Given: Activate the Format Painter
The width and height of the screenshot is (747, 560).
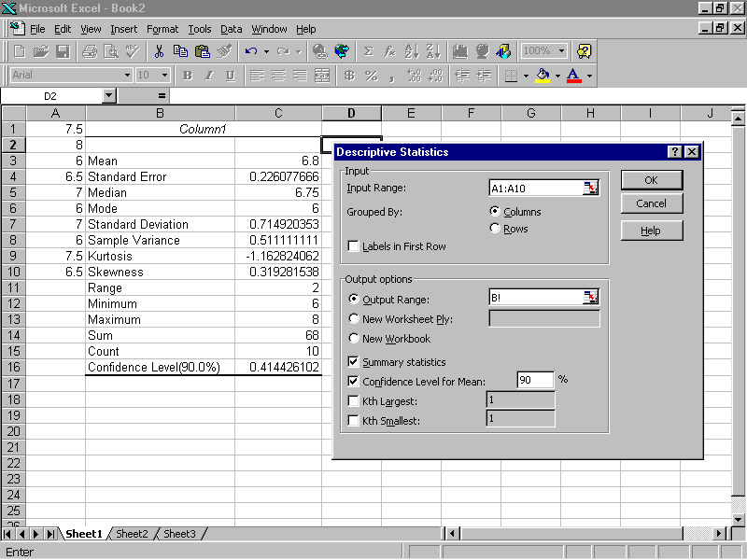Looking at the screenshot, I should point(224,51).
